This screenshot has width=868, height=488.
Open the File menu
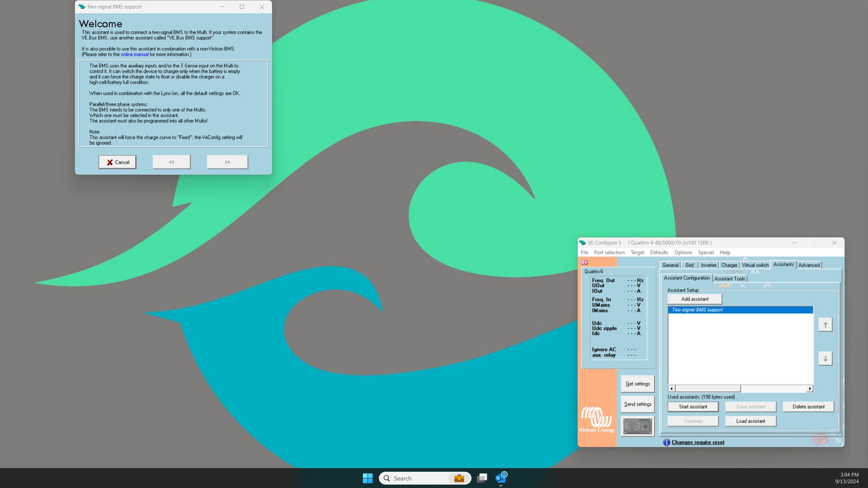pyautogui.click(x=584, y=253)
